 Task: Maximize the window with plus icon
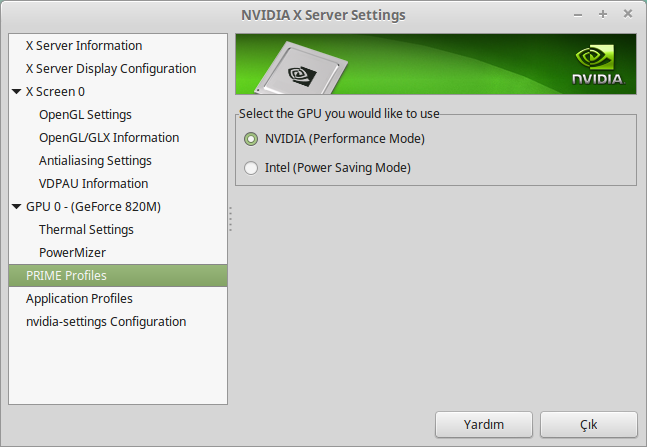point(603,14)
